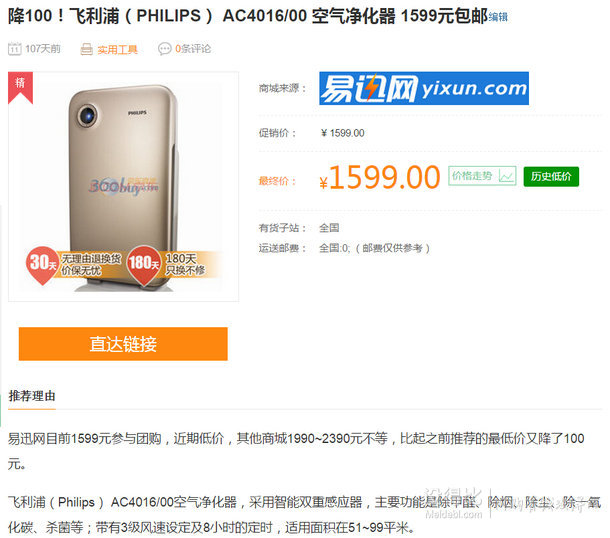This screenshot has width=610, height=538.
Task: Click the 促销价 ¥1599.00 value
Action: (x=342, y=133)
